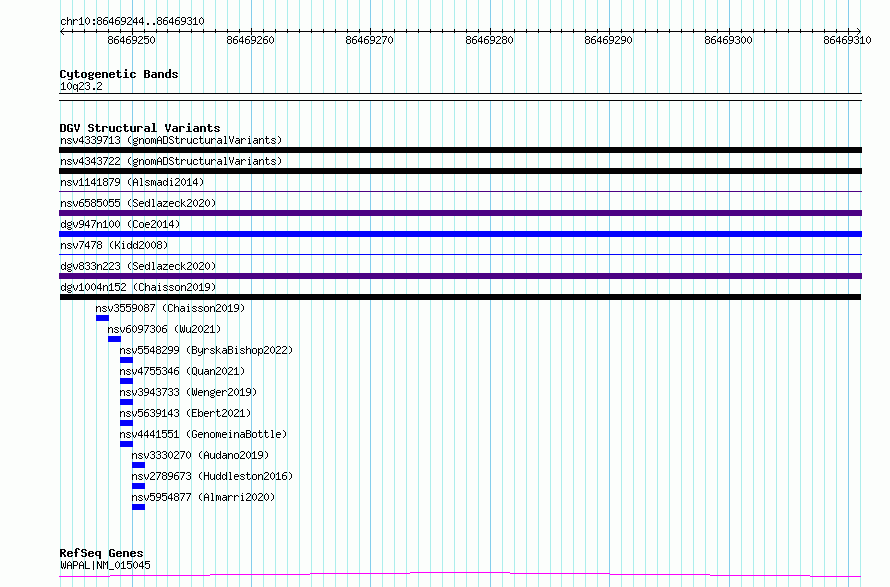Click ruler position 86469270
The height and width of the screenshot is (587, 890).
point(370,40)
